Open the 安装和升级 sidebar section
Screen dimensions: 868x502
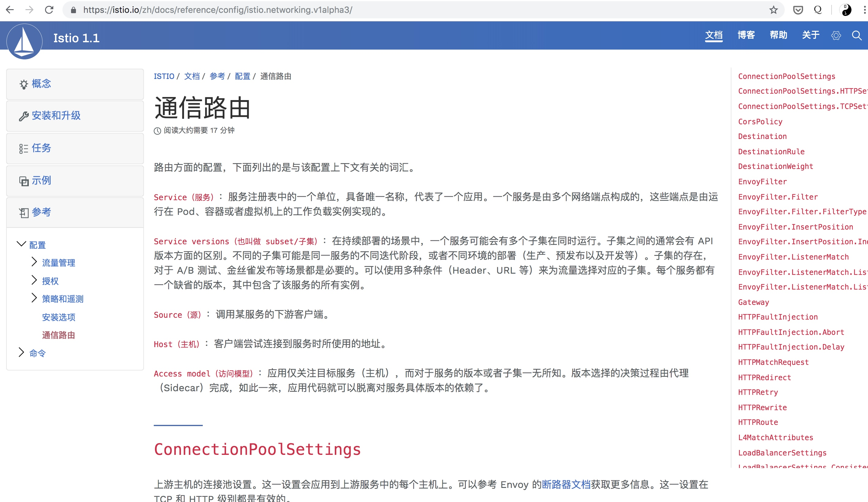pyautogui.click(x=56, y=116)
